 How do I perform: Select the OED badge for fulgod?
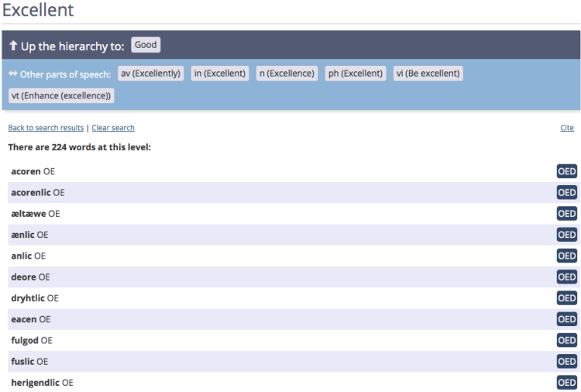click(x=567, y=340)
